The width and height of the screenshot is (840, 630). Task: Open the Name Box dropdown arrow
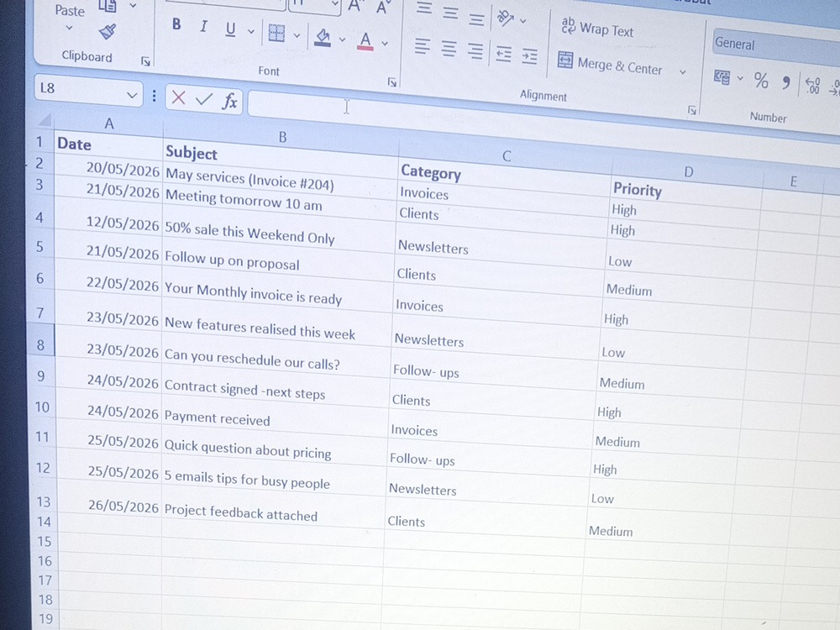click(131, 96)
